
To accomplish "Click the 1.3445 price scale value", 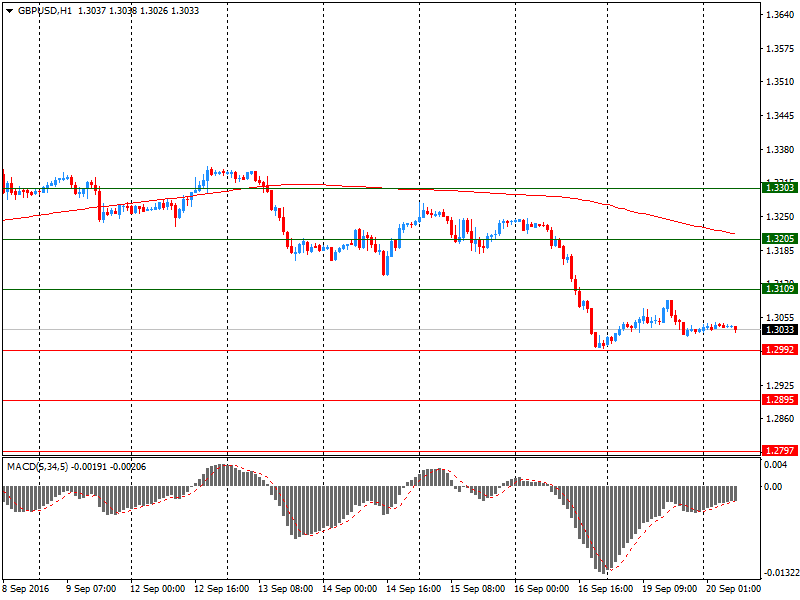I will click(x=780, y=116).
